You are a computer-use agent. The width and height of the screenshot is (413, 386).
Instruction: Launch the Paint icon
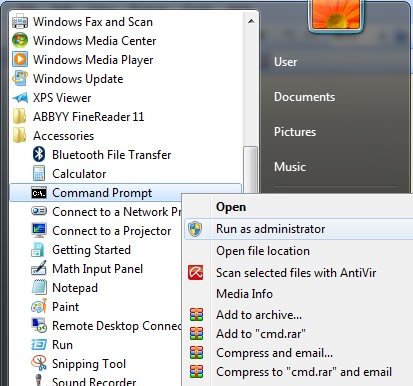coord(39,307)
